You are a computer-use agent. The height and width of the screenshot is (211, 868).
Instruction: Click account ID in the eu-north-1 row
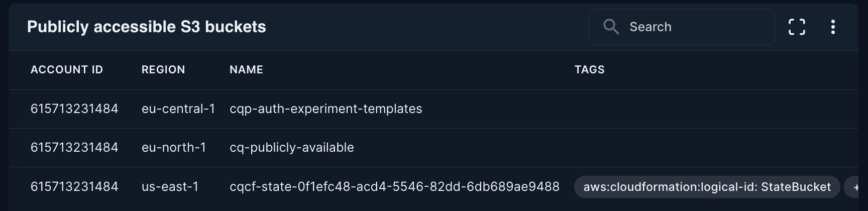(74, 148)
